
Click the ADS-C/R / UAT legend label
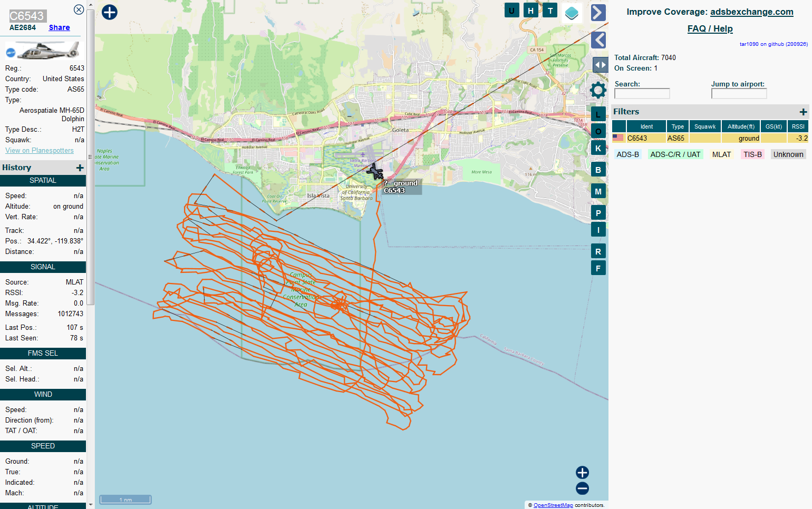pyautogui.click(x=675, y=154)
